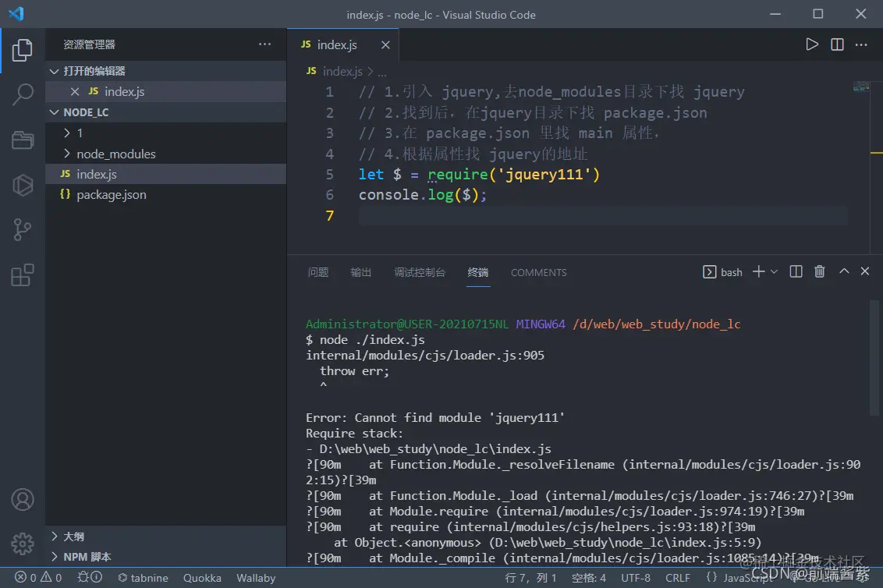Image resolution: width=883 pixels, height=588 pixels.
Task: Switch to the 终端 (Terminal) tab
Action: pos(478,272)
